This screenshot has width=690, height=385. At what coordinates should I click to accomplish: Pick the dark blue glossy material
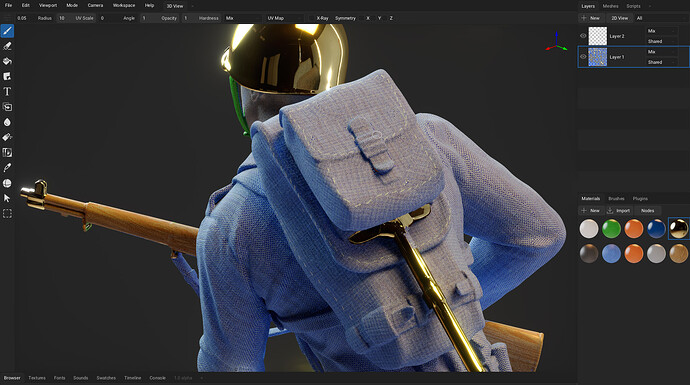pyautogui.click(x=656, y=229)
